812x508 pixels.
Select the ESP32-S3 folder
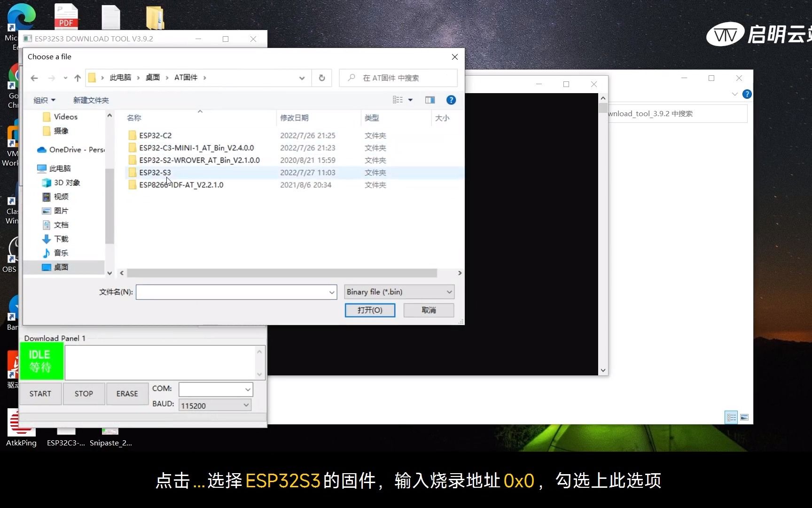click(x=155, y=173)
